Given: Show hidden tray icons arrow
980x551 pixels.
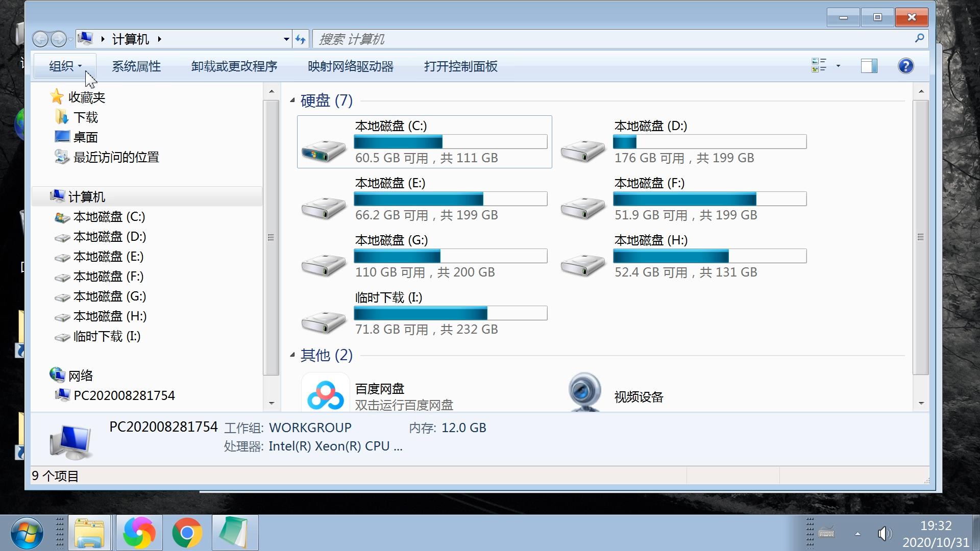Looking at the screenshot, I should [857, 534].
